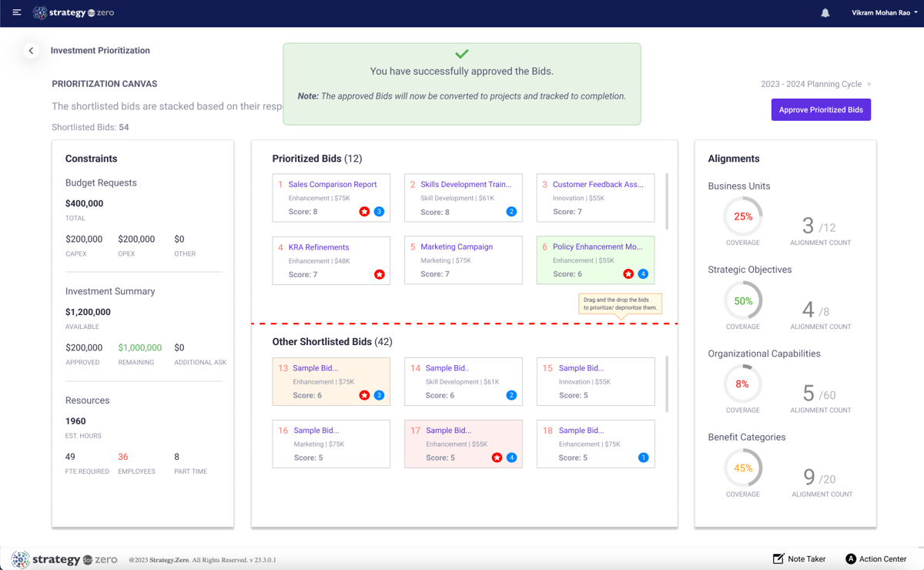Click red star badge on bid 13
This screenshot has width=924, height=570.
pos(364,395)
